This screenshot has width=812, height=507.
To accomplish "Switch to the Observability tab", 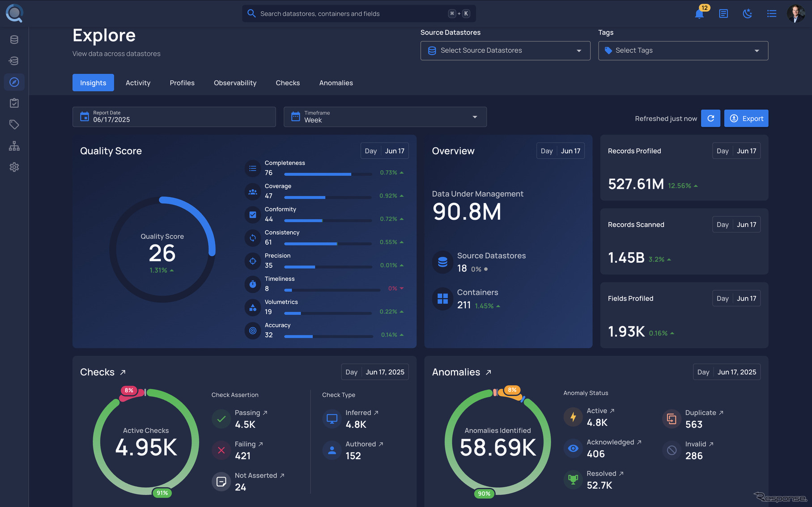I will pyautogui.click(x=235, y=83).
